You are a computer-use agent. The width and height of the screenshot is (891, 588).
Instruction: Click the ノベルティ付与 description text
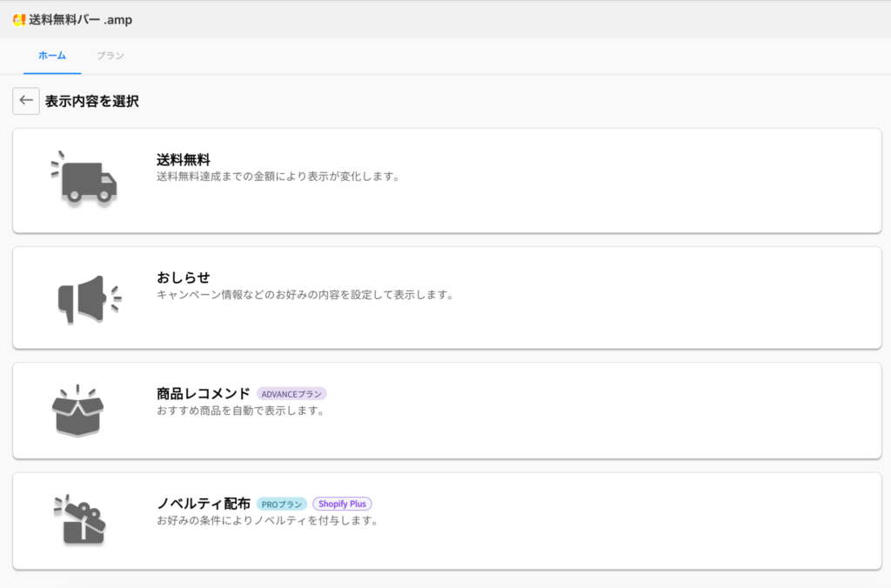pyautogui.click(x=267, y=521)
